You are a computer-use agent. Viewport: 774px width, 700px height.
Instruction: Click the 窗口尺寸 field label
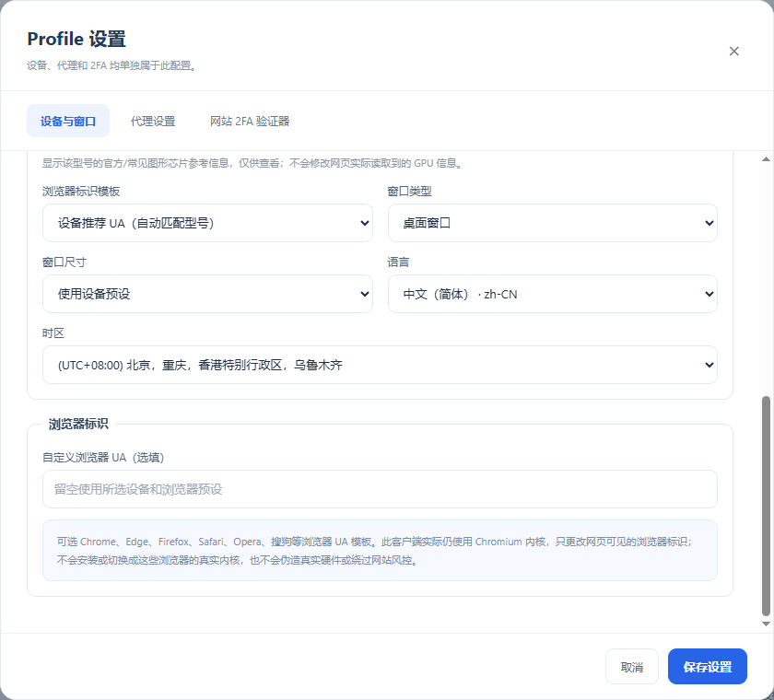coord(64,262)
